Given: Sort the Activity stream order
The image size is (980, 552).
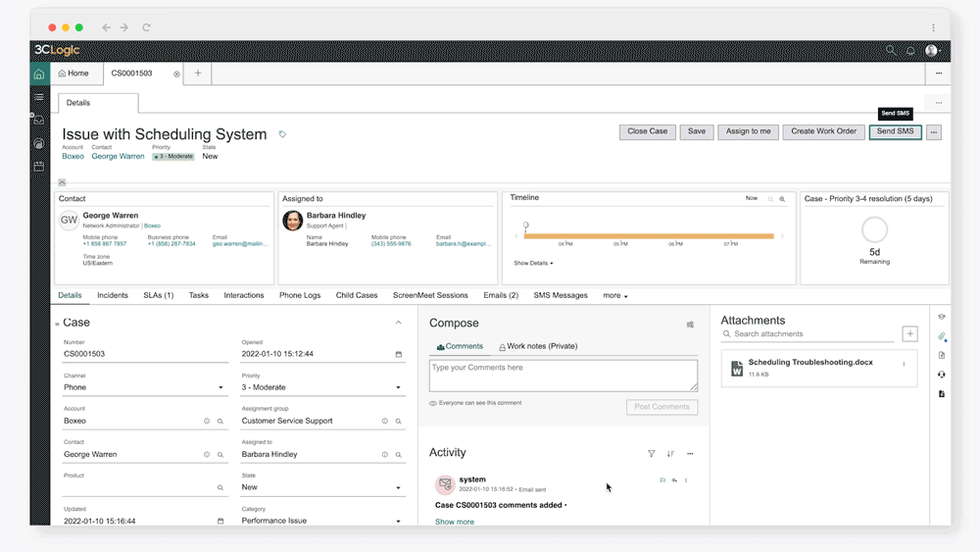Looking at the screenshot, I should tap(670, 454).
